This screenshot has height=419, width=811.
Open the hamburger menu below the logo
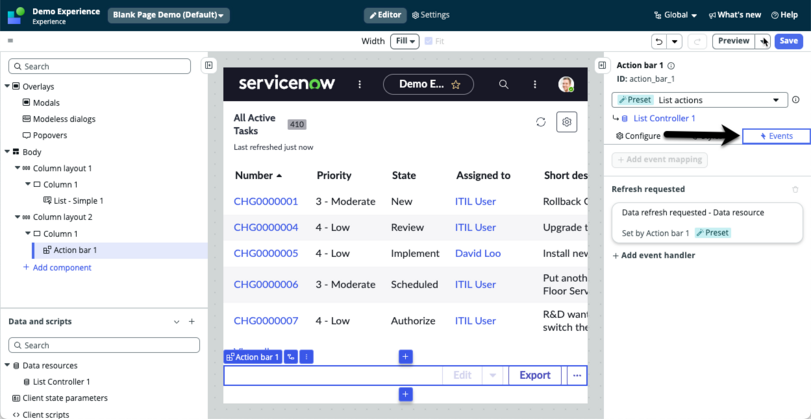(x=10, y=41)
